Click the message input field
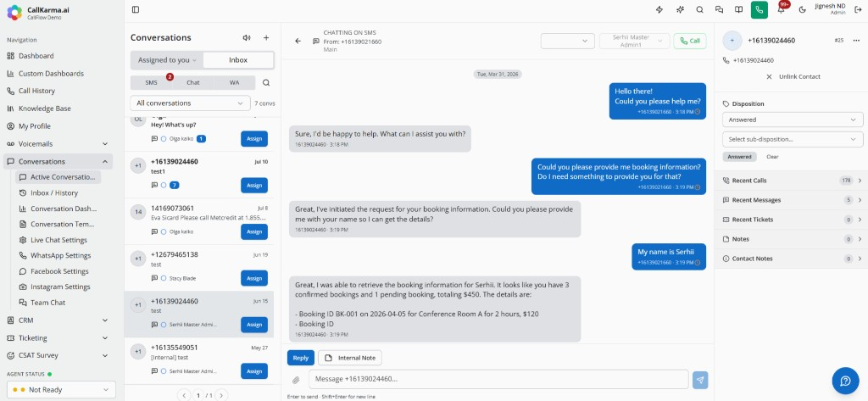Screen dimensions: 868x401 coord(498,380)
